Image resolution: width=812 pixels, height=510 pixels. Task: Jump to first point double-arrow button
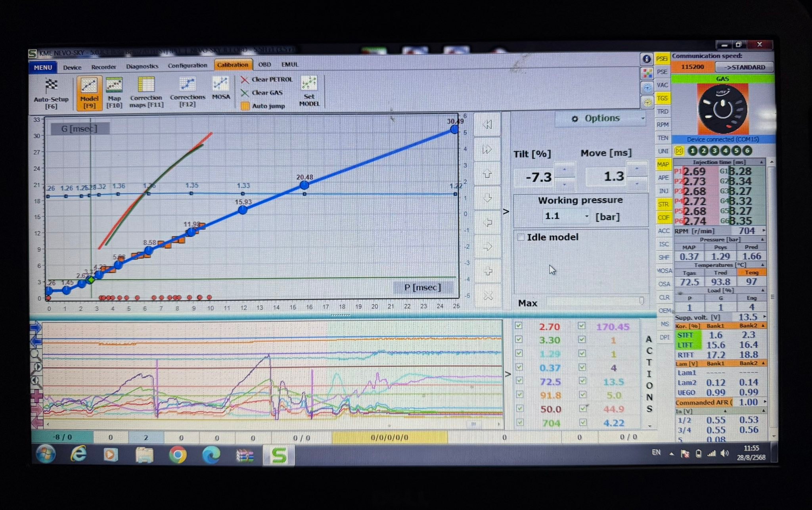[x=487, y=125]
